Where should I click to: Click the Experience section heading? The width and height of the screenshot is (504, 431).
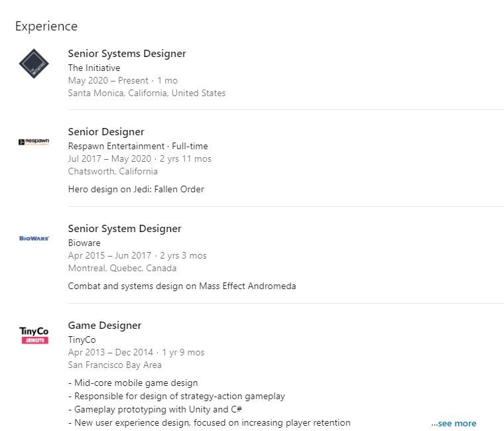click(x=46, y=27)
